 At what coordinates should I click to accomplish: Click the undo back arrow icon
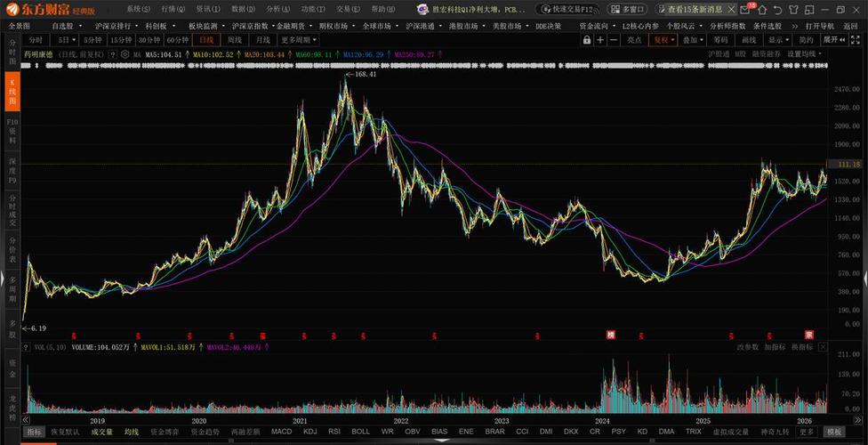[x=778, y=10]
